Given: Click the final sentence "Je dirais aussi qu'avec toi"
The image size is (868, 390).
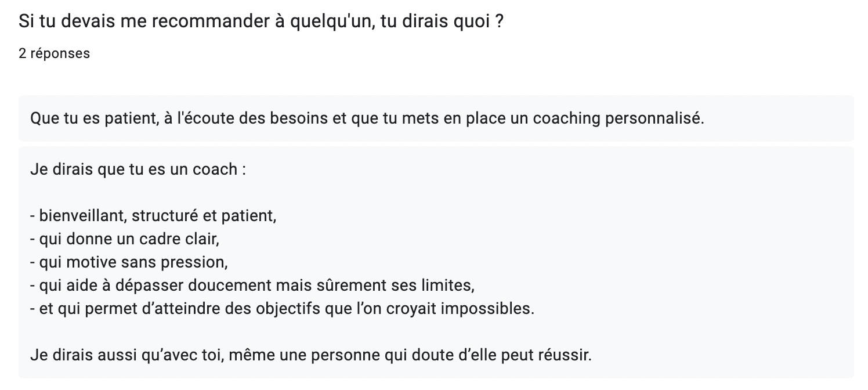Looking at the screenshot, I should coord(310,355).
